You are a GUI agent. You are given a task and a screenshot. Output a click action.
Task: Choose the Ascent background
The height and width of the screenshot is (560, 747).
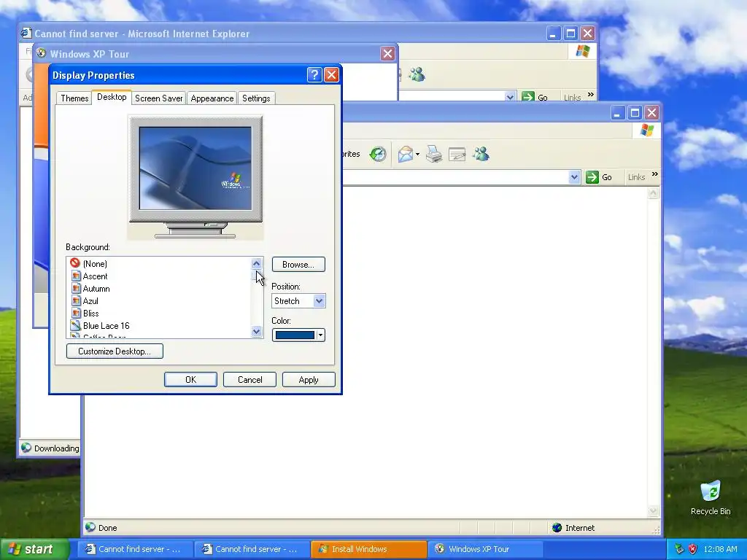[x=95, y=276]
